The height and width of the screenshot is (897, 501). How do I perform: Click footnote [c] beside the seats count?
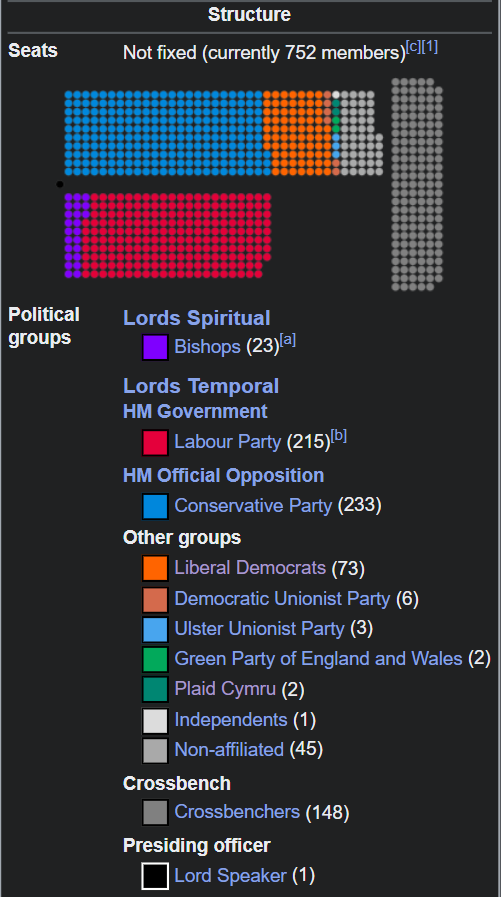(x=413, y=47)
